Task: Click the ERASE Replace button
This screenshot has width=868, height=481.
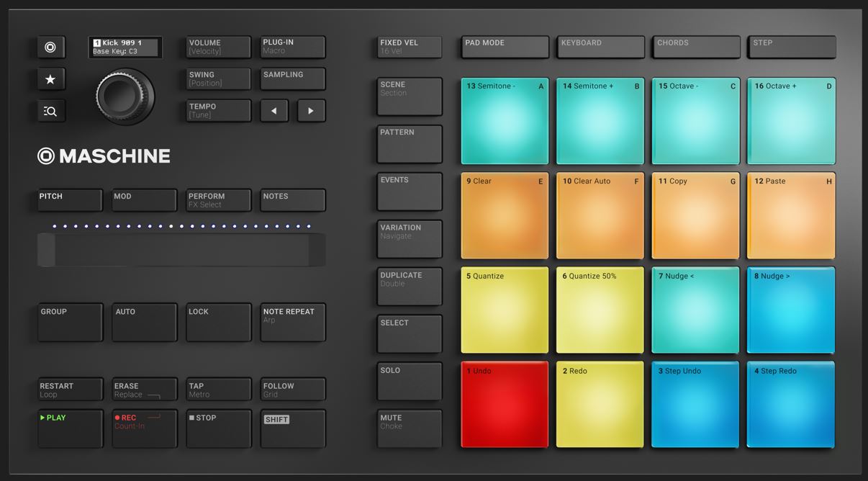Action: (144, 390)
